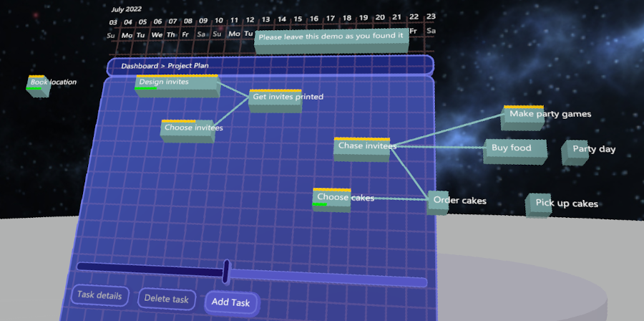Click the 06 We date column header
The height and width of the screenshot is (321, 644).
tap(157, 29)
